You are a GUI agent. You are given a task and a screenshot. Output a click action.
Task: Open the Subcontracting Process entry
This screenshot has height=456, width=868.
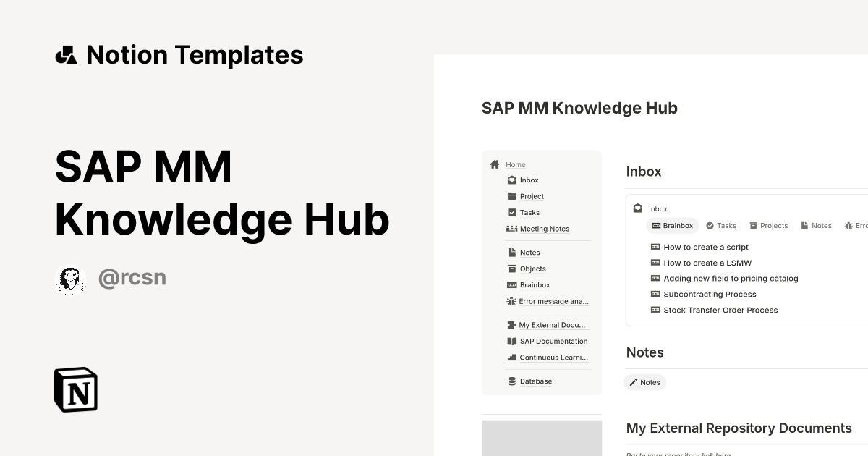[x=710, y=294]
